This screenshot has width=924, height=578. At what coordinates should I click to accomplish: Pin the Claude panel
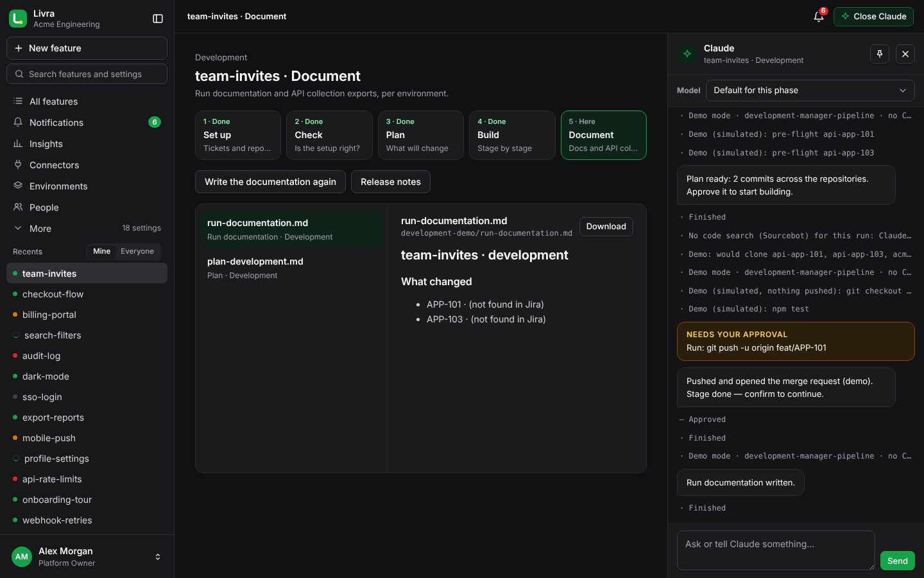tap(880, 54)
